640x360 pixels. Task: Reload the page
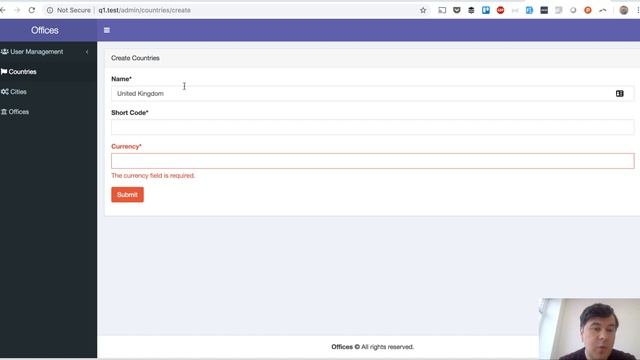32,10
